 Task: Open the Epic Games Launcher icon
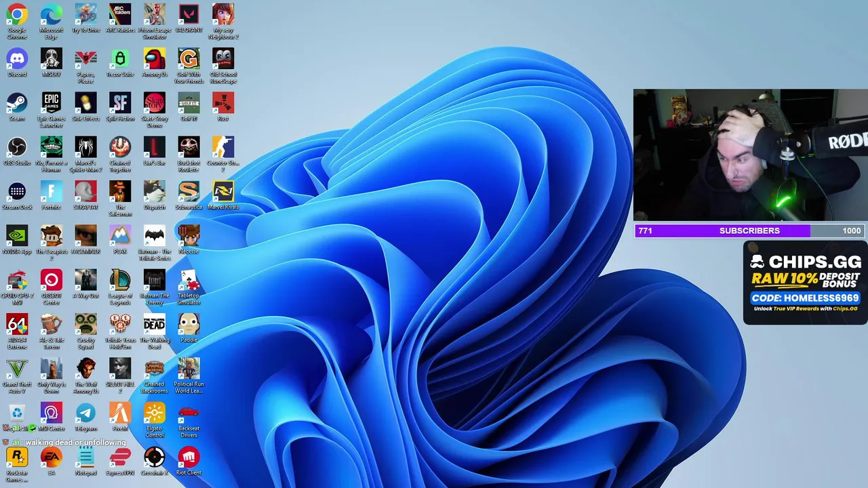(52, 103)
